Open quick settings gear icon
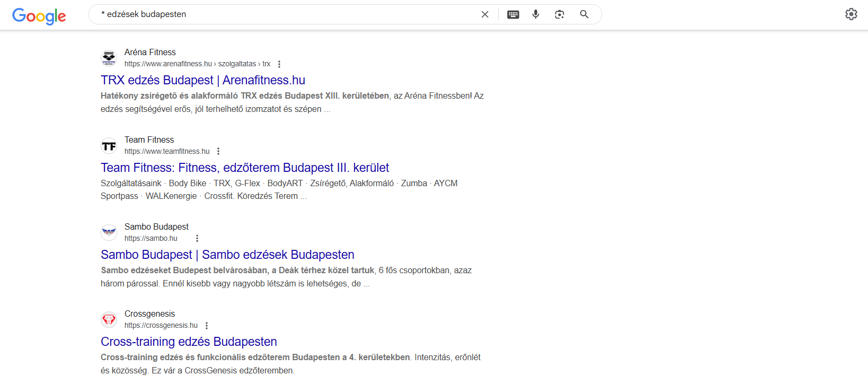 tap(851, 14)
